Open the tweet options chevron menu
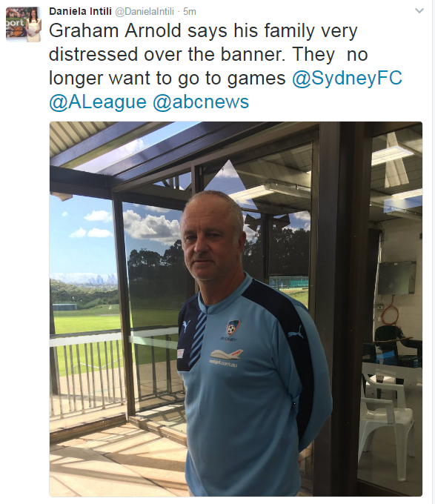The height and width of the screenshot is (504, 435). pyautogui.click(x=419, y=11)
